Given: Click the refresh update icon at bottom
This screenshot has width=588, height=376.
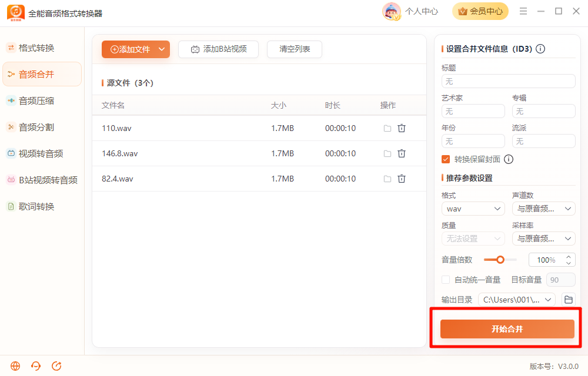Looking at the screenshot, I should (x=56, y=366).
